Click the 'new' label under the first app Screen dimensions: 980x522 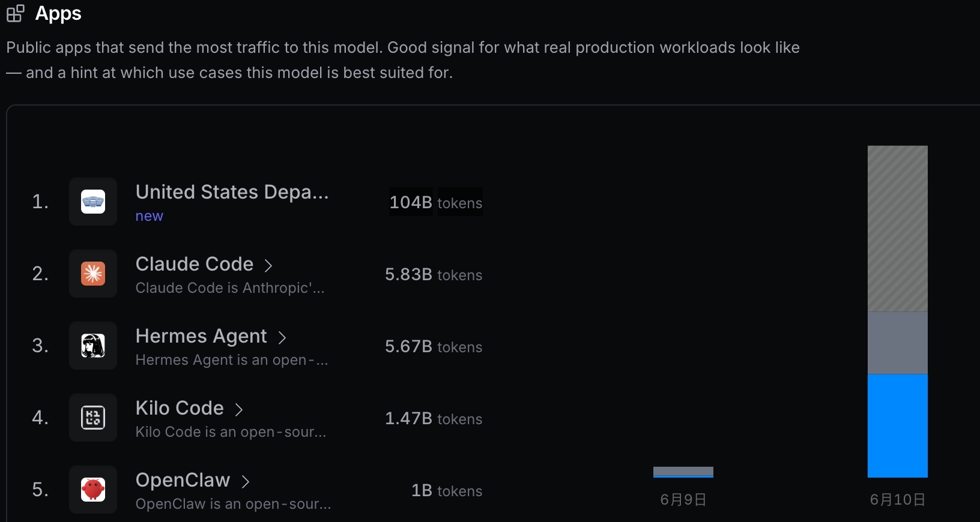[x=150, y=216]
